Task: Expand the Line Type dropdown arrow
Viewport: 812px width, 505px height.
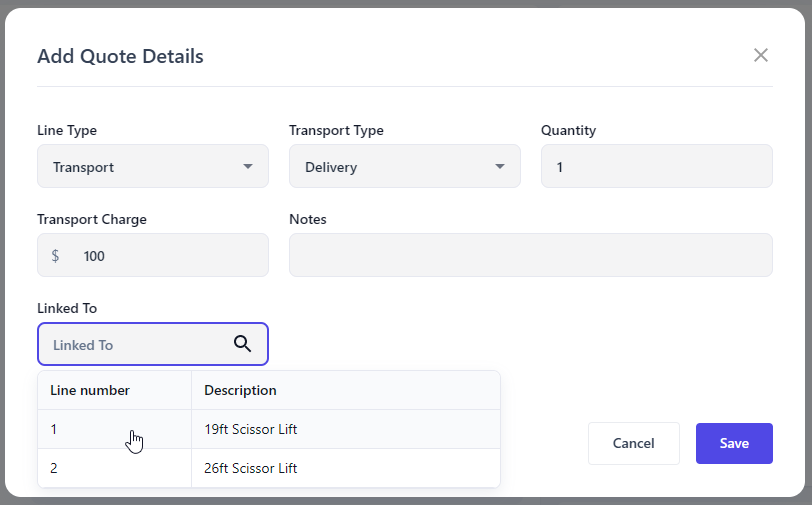Action: [x=248, y=167]
